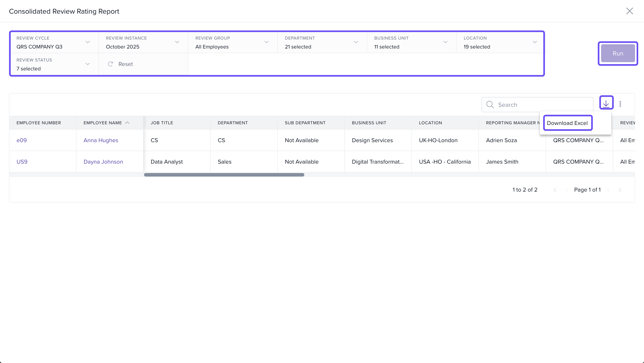Close the report with X icon
This screenshot has height=363, width=644.
pos(629,11)
